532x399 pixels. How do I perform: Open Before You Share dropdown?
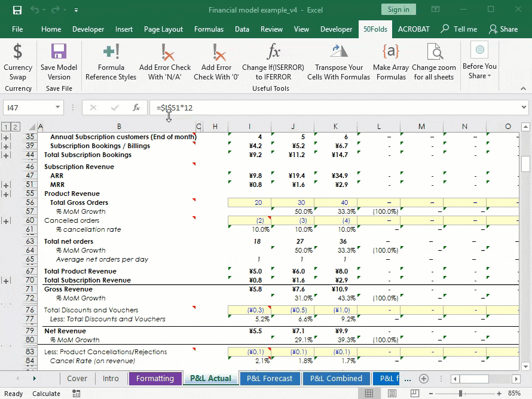tap(479, 61)
